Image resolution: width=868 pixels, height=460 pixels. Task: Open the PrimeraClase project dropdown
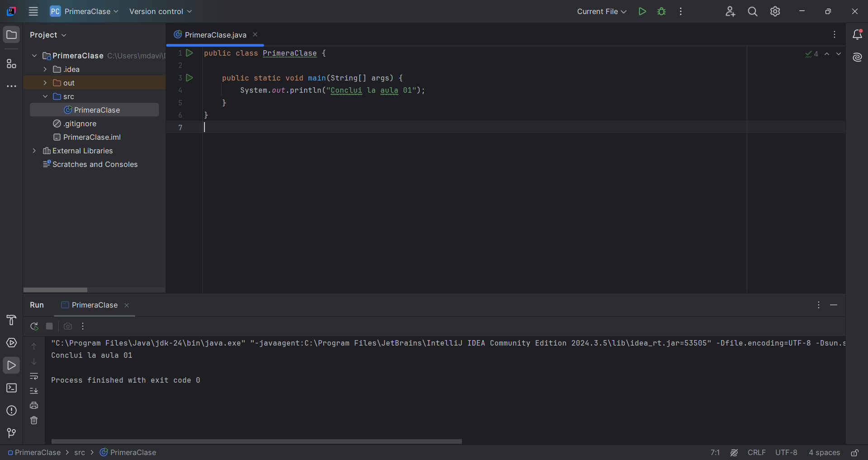pos(85,11)
